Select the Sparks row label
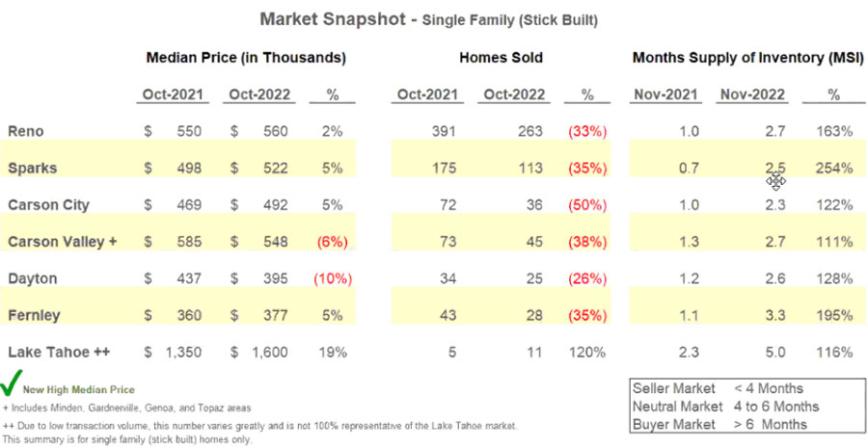Viewport: 868px width, 448px height. pyautogui.click(x=31, y=168)
